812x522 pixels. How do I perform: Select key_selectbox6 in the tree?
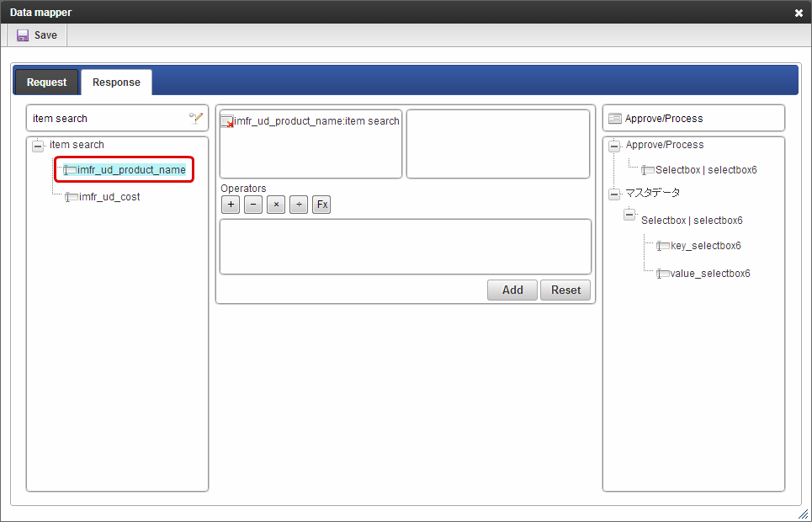click(x=705, y=246)
